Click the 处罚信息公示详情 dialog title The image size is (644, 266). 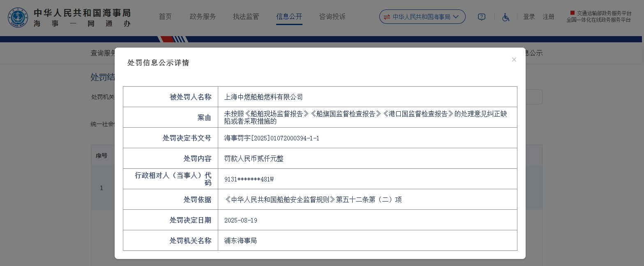[158, 63]
